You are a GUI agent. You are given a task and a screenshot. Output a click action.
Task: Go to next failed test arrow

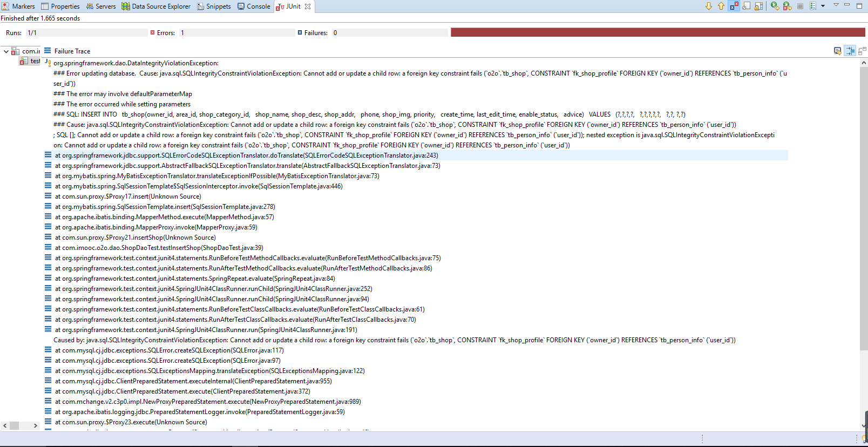click(x=709, y=6)
